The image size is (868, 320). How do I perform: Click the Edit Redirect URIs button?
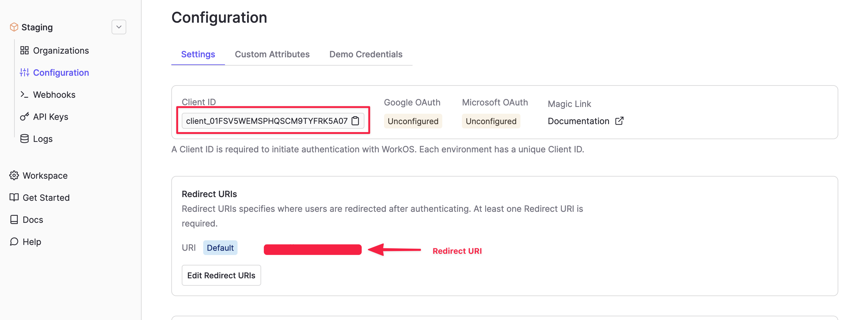click(221, 275)
